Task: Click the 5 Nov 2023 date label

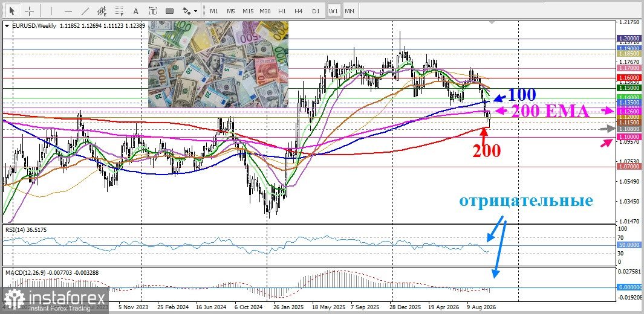Action: click(134, 307)
